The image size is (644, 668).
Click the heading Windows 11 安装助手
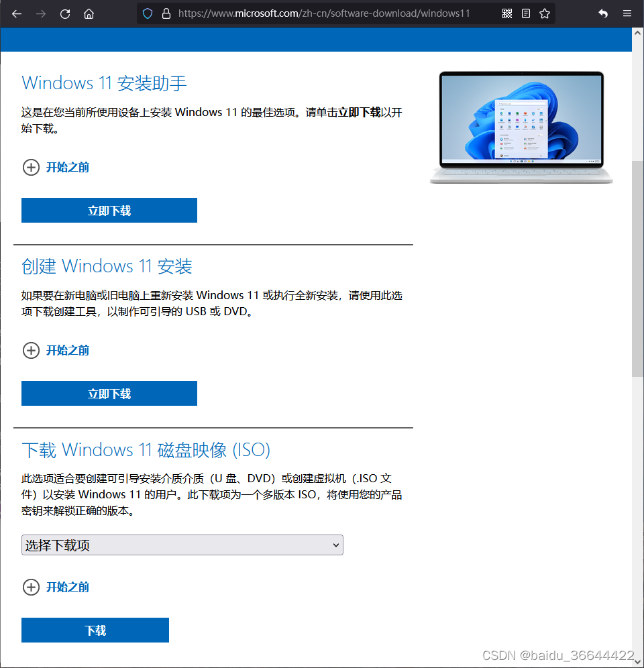click(104, 83)
